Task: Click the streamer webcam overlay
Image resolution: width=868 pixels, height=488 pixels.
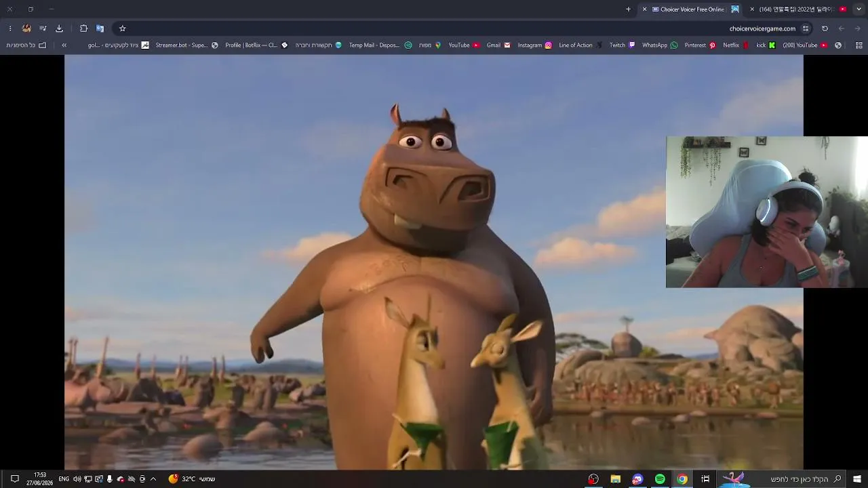Action: (767, 212)
